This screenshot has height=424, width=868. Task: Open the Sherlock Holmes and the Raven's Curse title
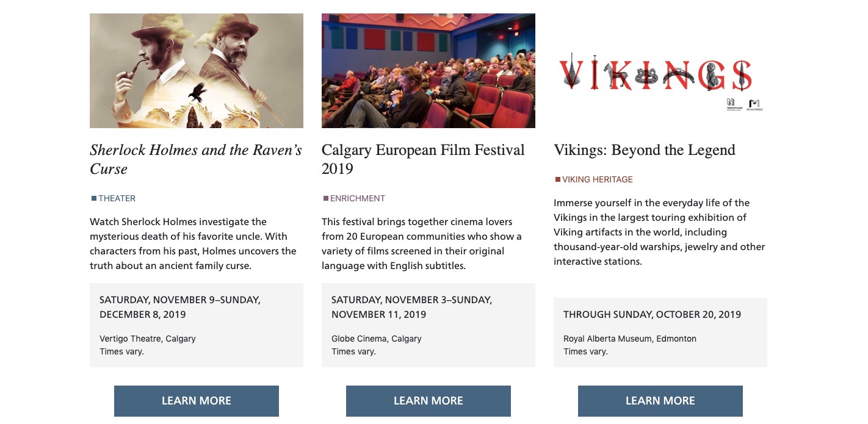[196, 159]
